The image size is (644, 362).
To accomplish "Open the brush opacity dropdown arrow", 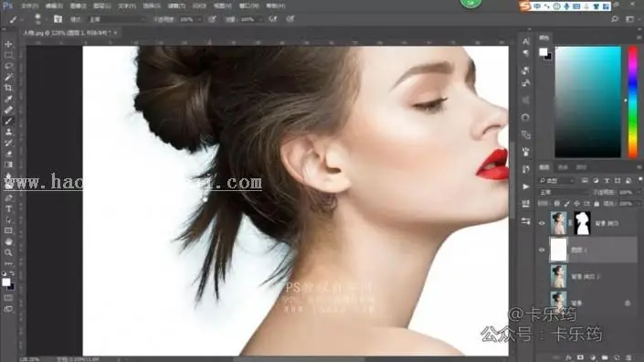I will (200, 19).
